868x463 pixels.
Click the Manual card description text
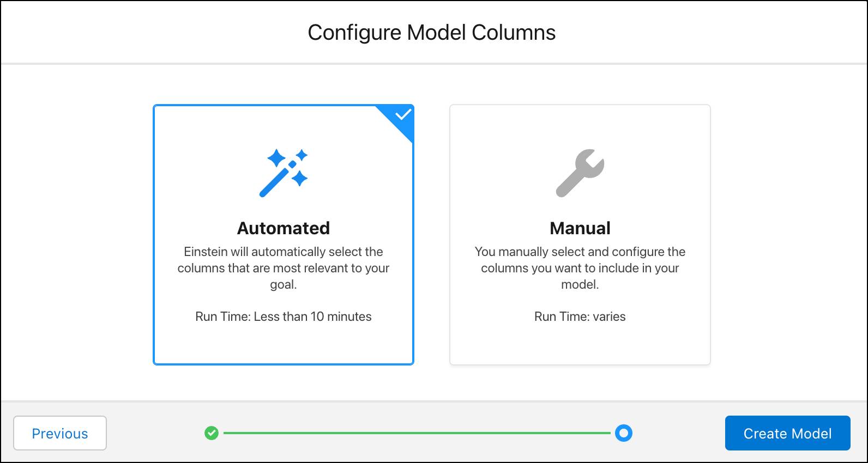coord(580,268)
